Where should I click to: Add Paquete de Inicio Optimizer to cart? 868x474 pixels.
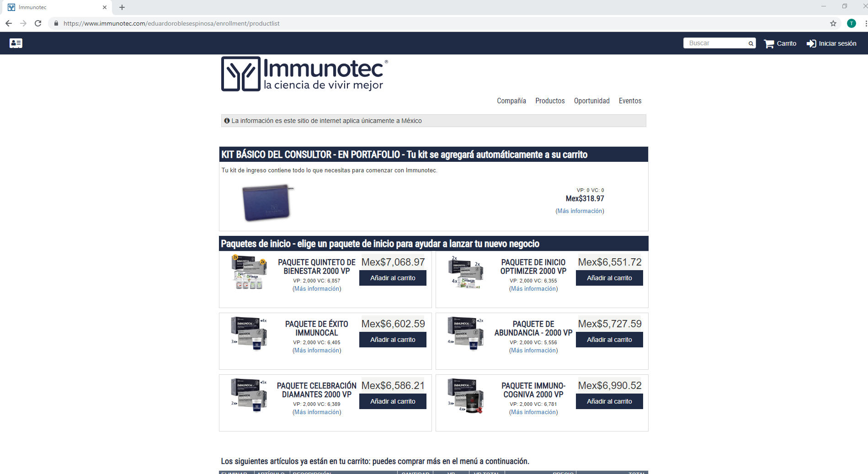609,278
